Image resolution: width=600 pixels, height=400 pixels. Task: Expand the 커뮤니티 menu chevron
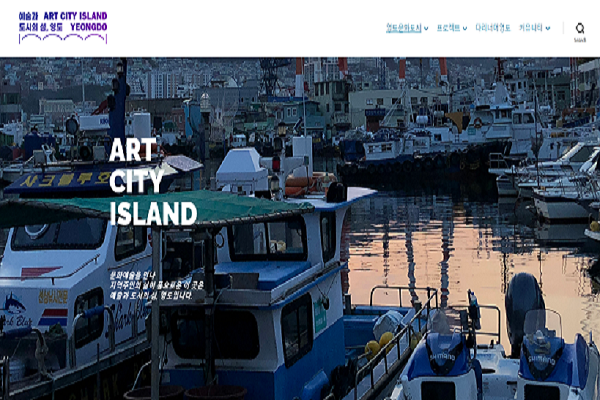click(x=548, y=28)
